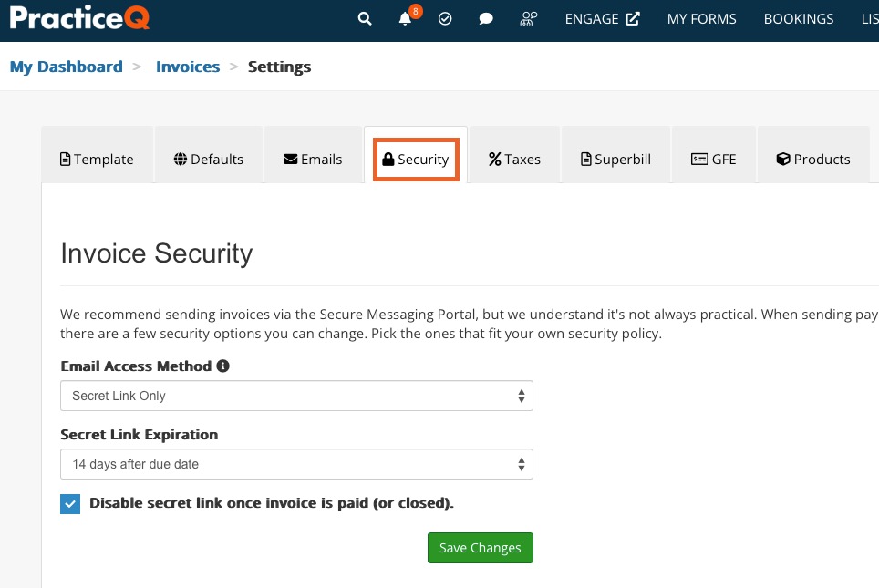Click the PracticeQ logo
The height and width of the screenshot is (588, 879).
click(x=79, y=17)
